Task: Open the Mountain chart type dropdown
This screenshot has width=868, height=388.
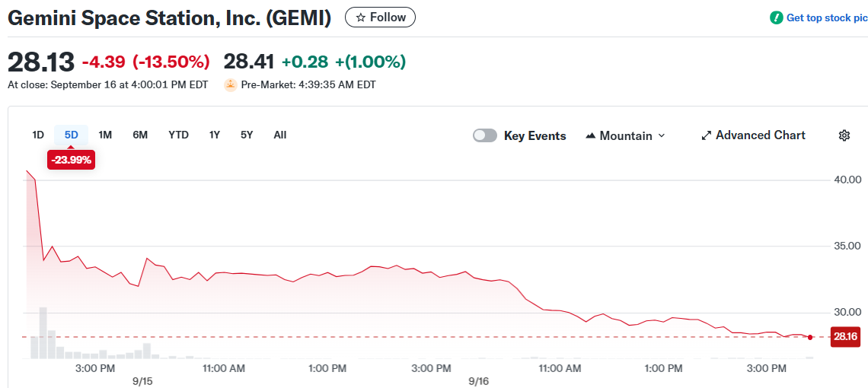Action: [x=626, y=135]
